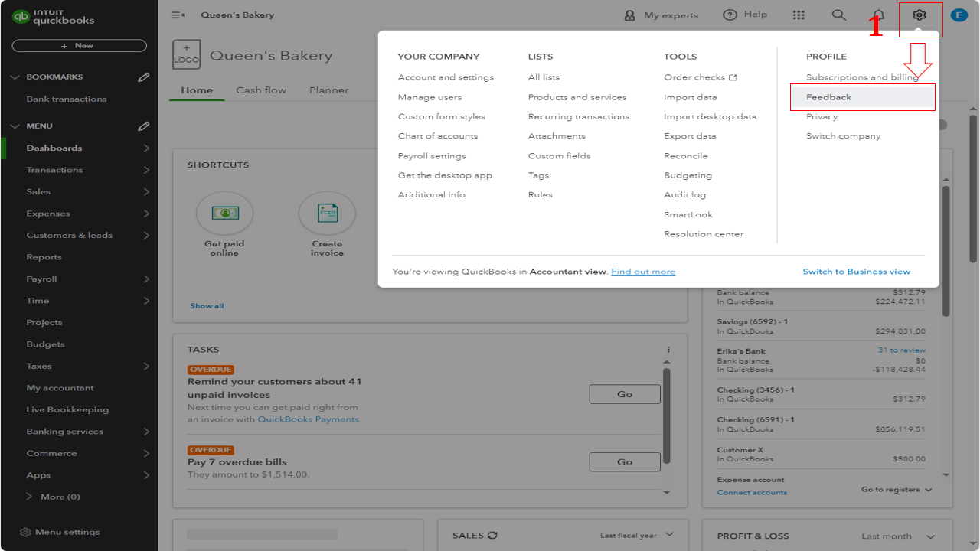Open Import desktop data

tap(710, 116)
